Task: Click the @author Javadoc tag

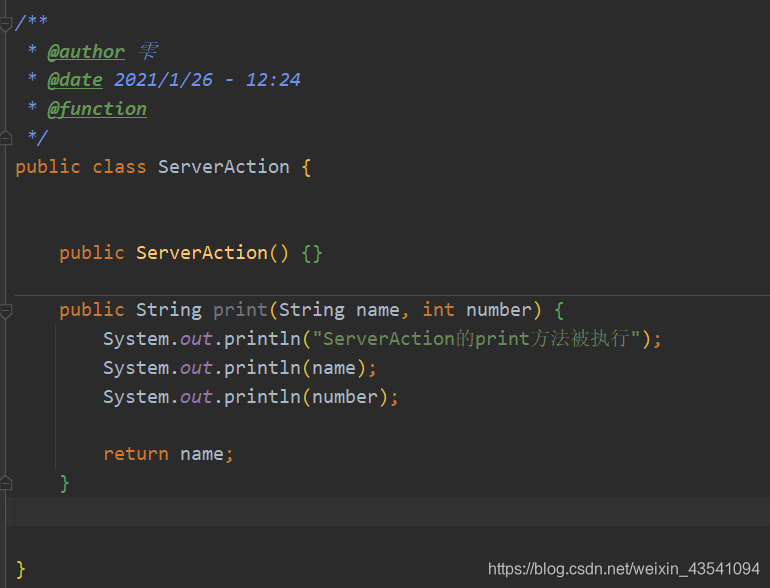Action: (x=86, y=52)
